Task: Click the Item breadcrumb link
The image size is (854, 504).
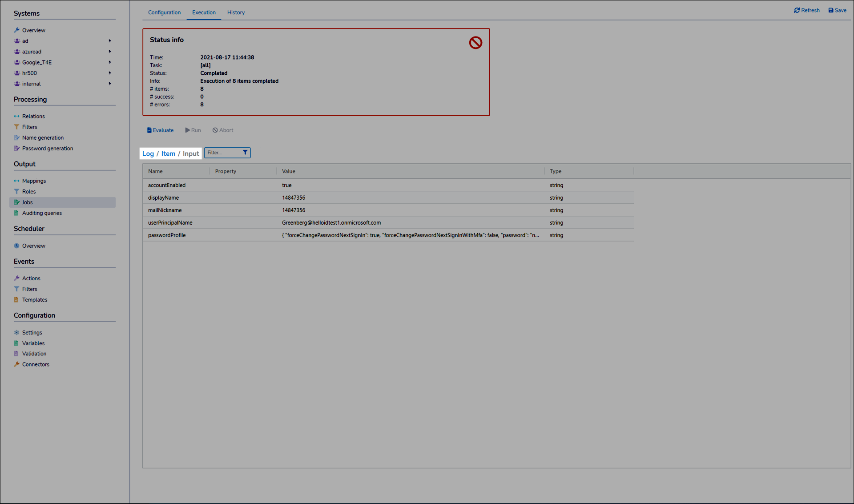Action: click(x=168, y=153)
